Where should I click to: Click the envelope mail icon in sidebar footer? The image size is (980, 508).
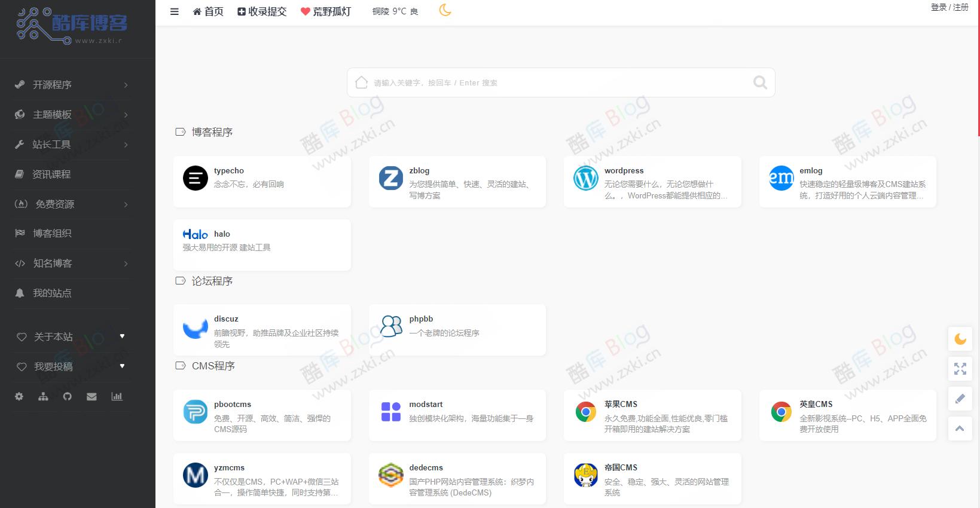click(x=91, y=396)
